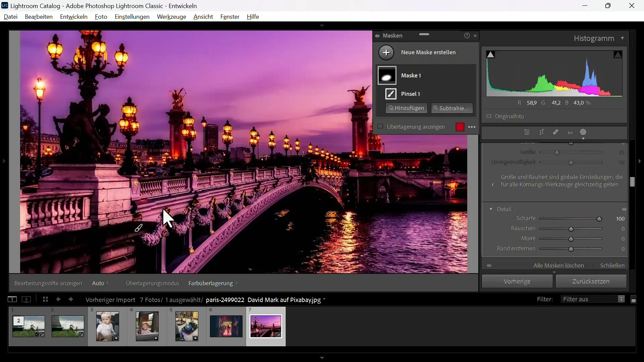Click the develop adjustments badge on thumbnail 2
Image resolution: width=644 pixels, height=362 pixels.
pyautogui.click(x=82, y=335)
